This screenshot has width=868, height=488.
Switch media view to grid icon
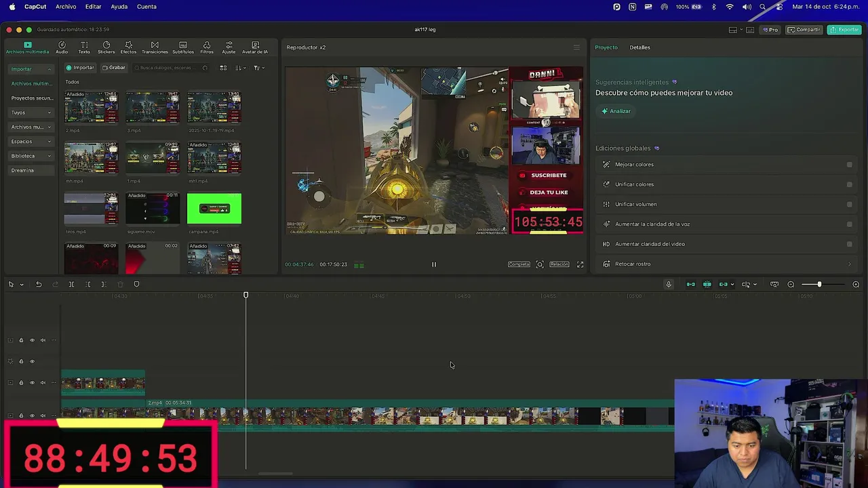coord(223,68)
